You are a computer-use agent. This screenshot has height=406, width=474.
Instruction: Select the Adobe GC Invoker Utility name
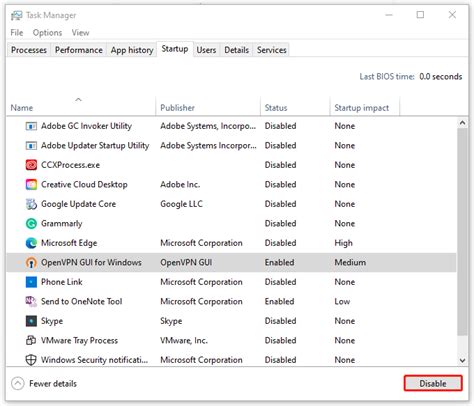pyautogui.click(x=86, y=126)
